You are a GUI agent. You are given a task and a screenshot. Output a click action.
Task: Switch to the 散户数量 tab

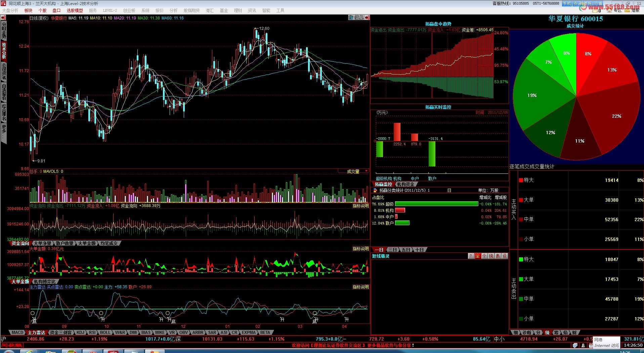point(65,243)
